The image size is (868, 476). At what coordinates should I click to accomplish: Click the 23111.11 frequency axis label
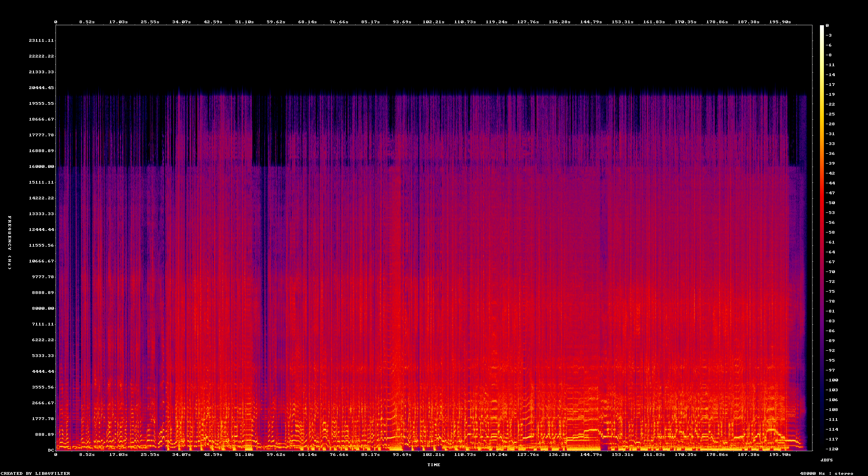click(41, 41)
